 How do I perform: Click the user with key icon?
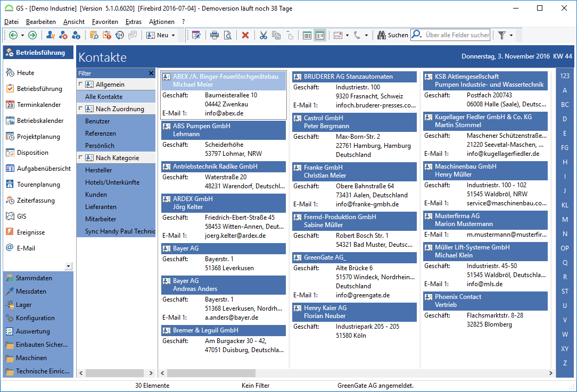click(51, 35)
